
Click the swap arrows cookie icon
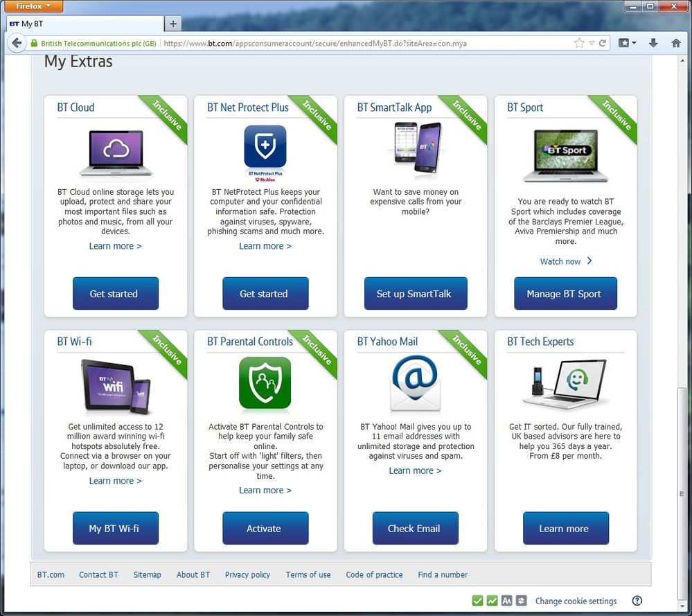coord(521,601)
